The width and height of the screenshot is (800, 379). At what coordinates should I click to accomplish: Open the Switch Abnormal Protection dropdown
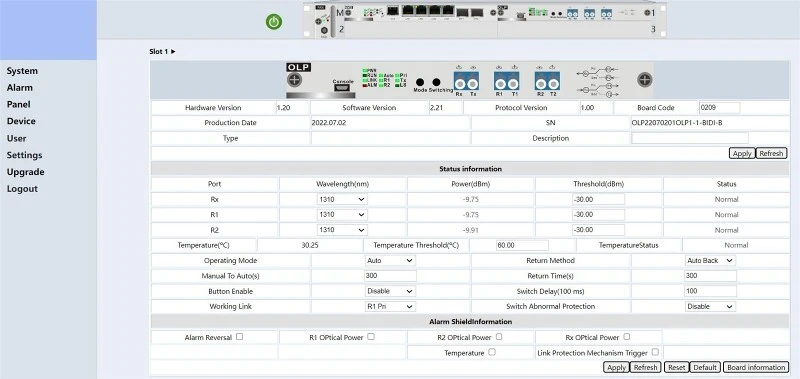(x=710, y=307)
